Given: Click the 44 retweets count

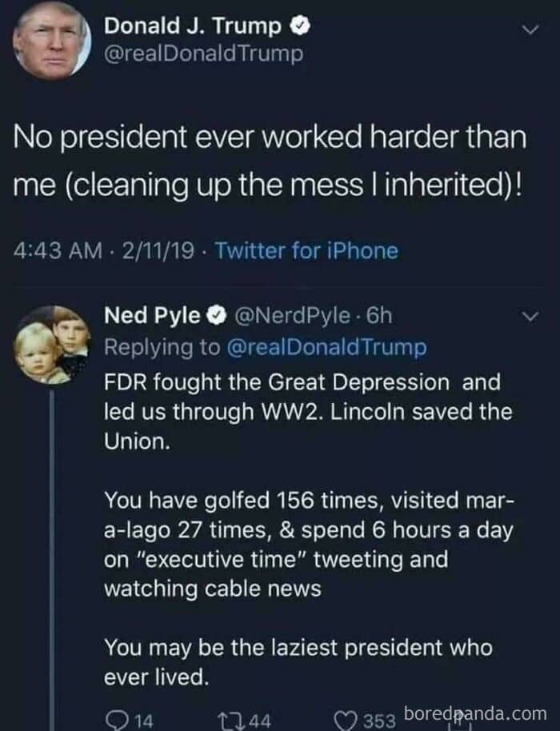Looking at the screenshot, I should coord(261,720).
